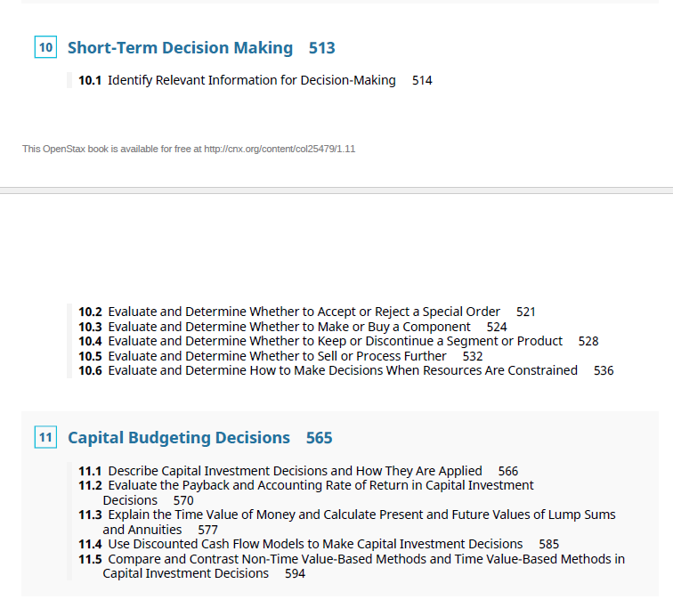Open section 10.2 Accept or Reject Special Order
This screenshot has width=673, height=616.
307,312
